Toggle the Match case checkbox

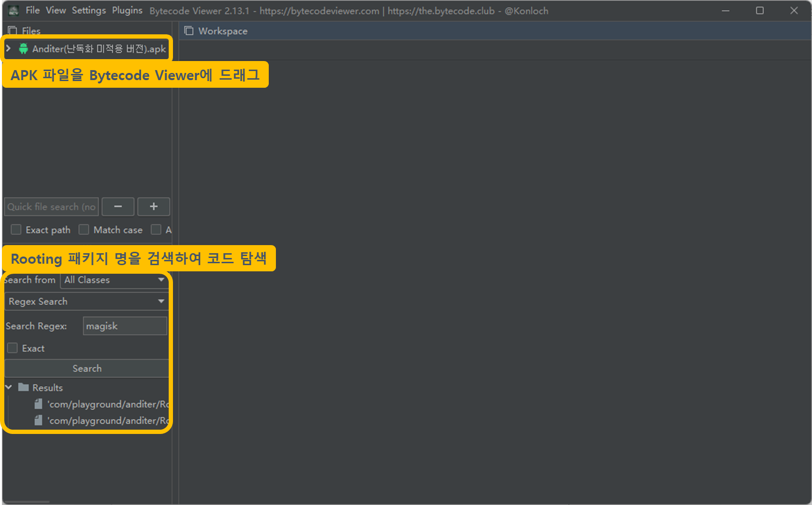point(84,230)
